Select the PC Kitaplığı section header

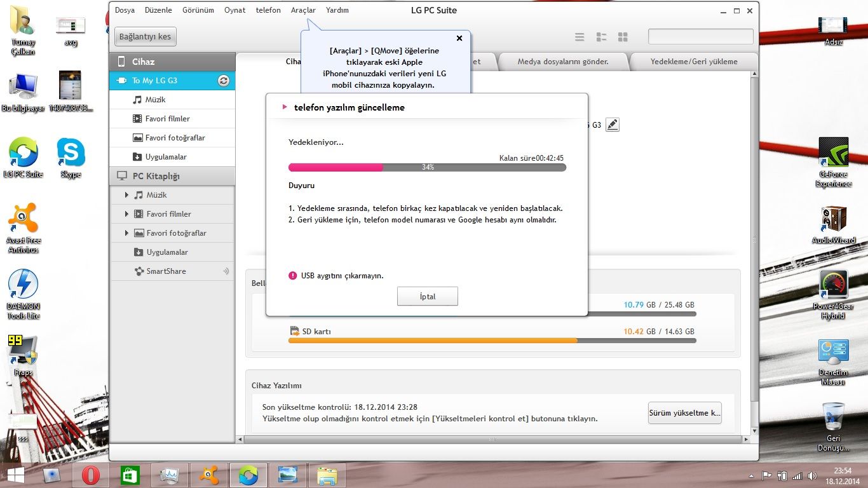(x=172, y=176)
